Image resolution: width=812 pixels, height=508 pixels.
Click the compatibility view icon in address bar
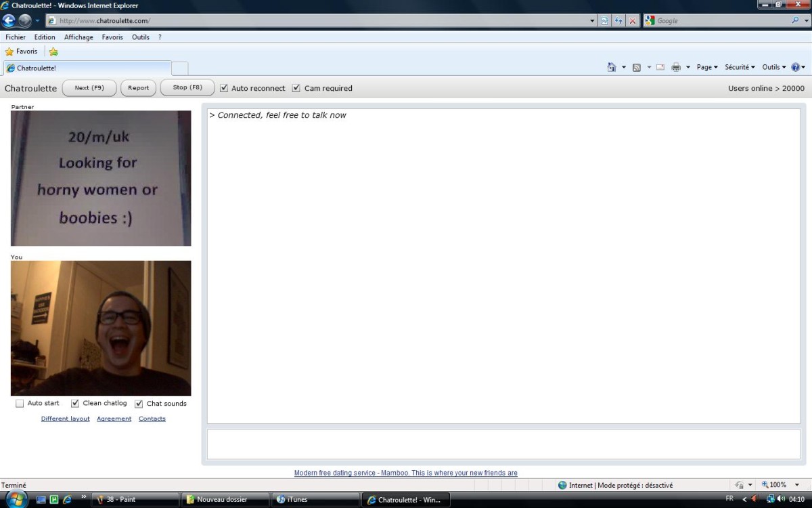[605, 20]
